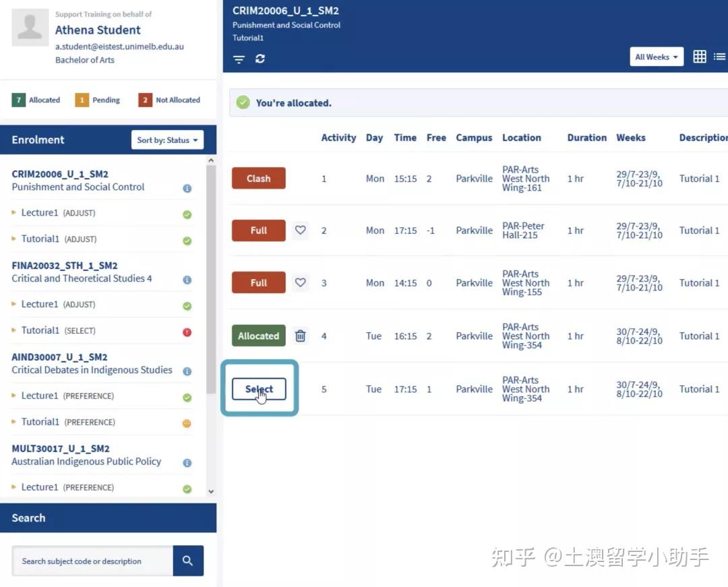The width and height of the screenshot is (728, 587).
Task: Click the Select button for the Tuesday 17:15 tutorial
Action: (x=258, y=388)
